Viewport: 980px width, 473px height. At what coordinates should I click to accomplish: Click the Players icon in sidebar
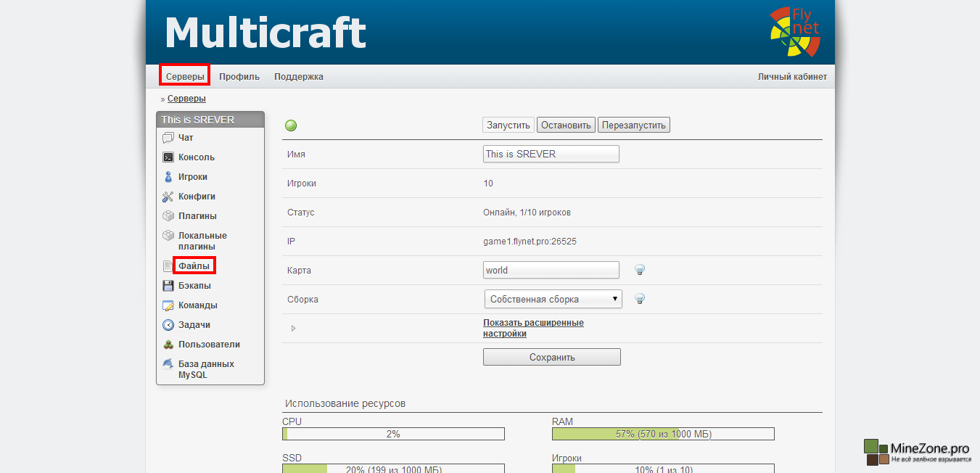click(168, 177)
